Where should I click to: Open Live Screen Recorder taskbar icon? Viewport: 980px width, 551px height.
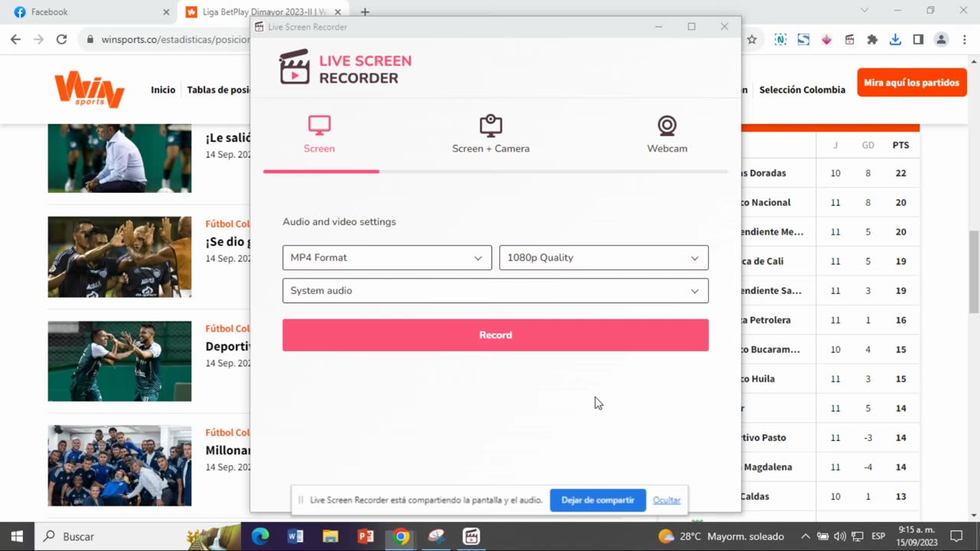coord(471,536)
